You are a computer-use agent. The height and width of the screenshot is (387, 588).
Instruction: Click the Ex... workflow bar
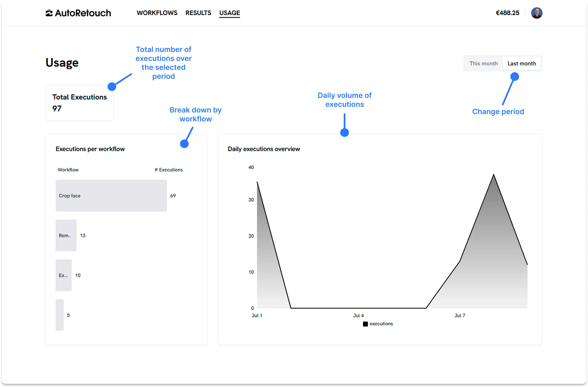tap(64, 275)
